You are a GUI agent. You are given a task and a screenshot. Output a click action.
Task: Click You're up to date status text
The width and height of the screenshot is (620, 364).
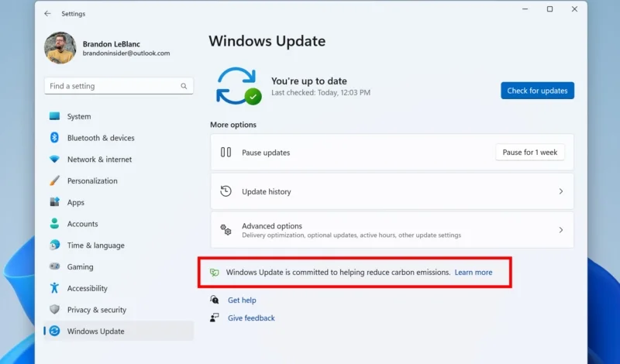click(x=308, y=81)
